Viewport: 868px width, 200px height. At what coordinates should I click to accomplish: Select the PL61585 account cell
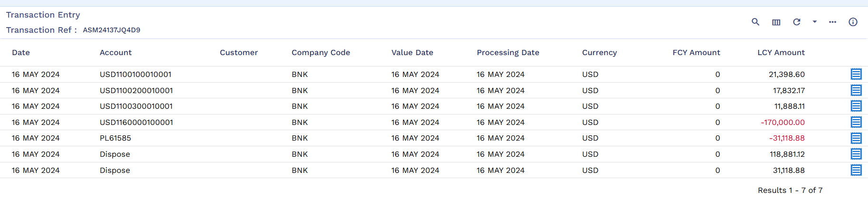click(115, 138)
